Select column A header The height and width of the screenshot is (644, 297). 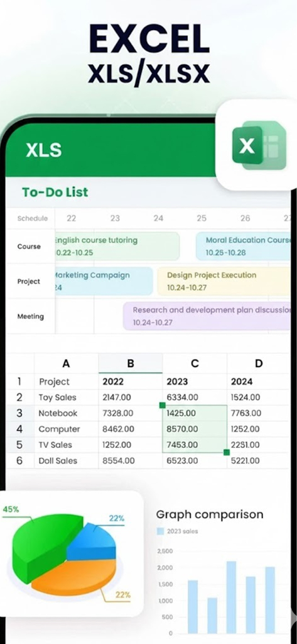pyautogui.click(x=66, y=363)
